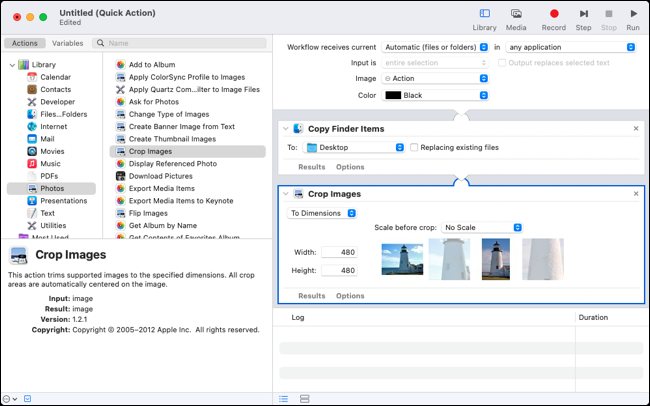Switch to the Actions tab
Screen dimensions: 650x406
(x=24, y=43)
